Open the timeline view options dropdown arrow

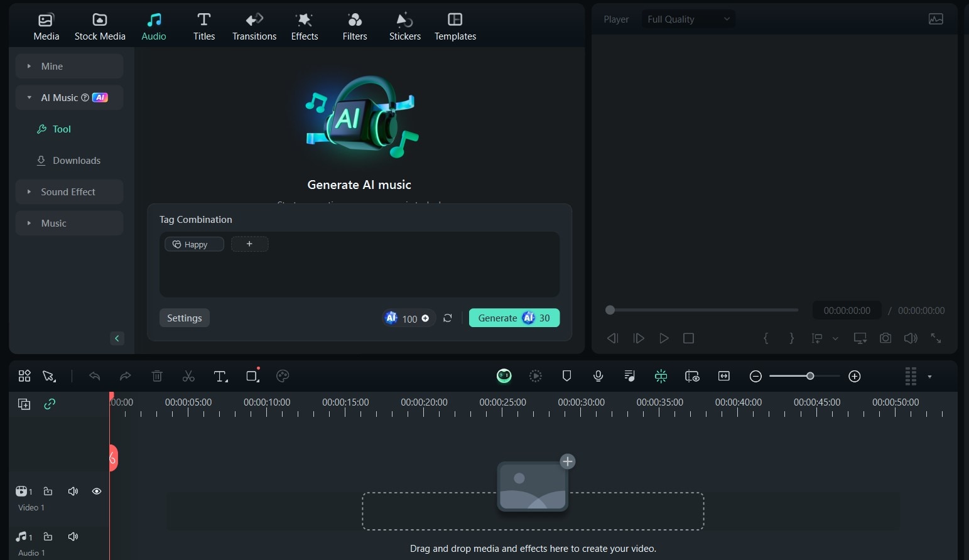coord(929,377)
